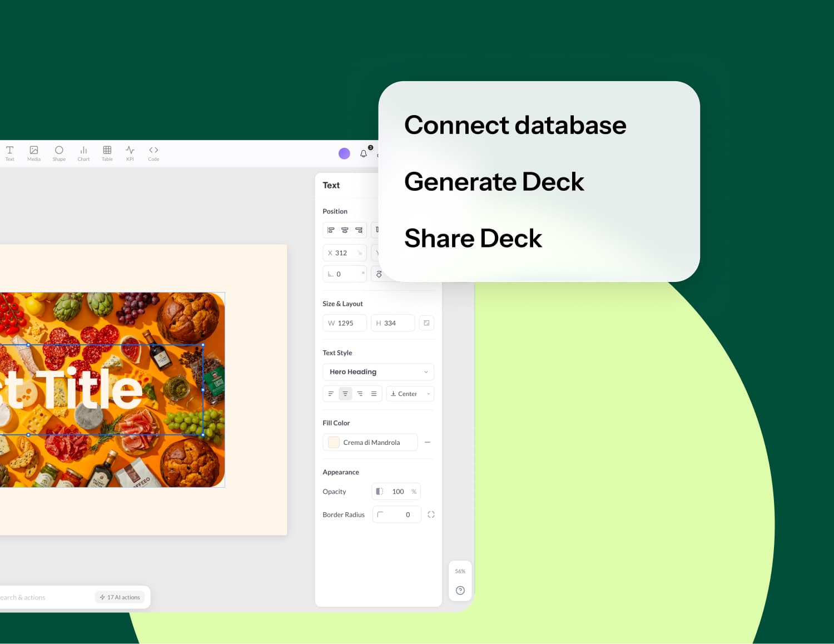Add a Table from toolbar
Viewport: 834px width, 644px height.
tap(107, 153)
